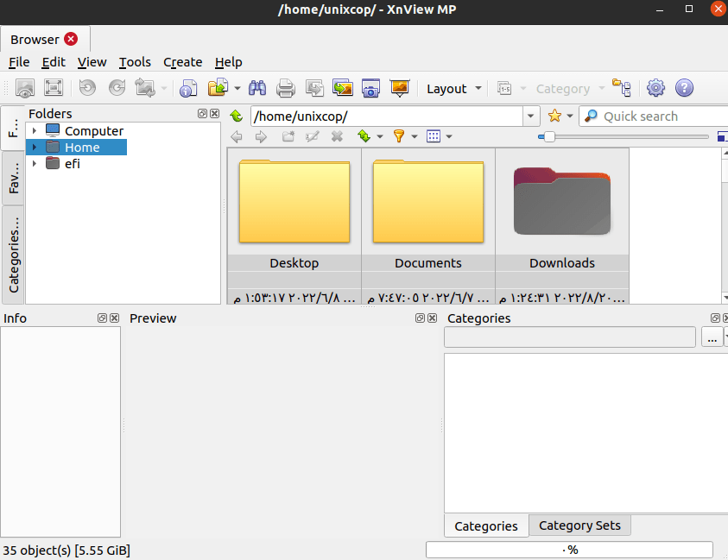Expand the Computer tree node
Viewport: 728px width, 560px height.
(x=35, y=131)
